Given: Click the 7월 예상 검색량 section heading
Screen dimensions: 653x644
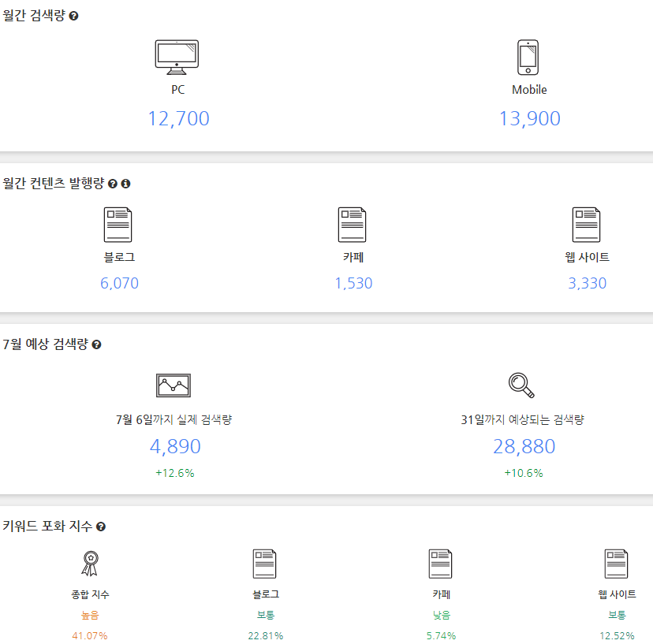Looking at the screenshot, I should [46, 344].
